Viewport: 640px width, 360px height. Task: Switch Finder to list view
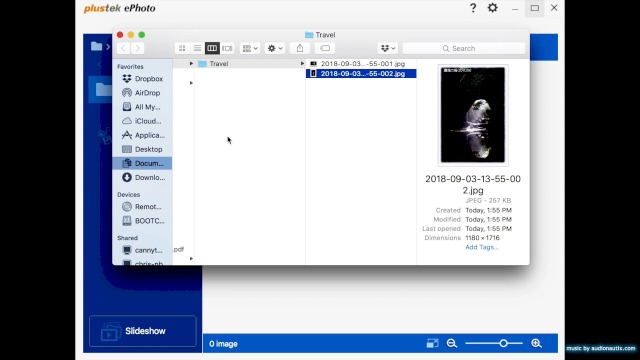[197, 48]
